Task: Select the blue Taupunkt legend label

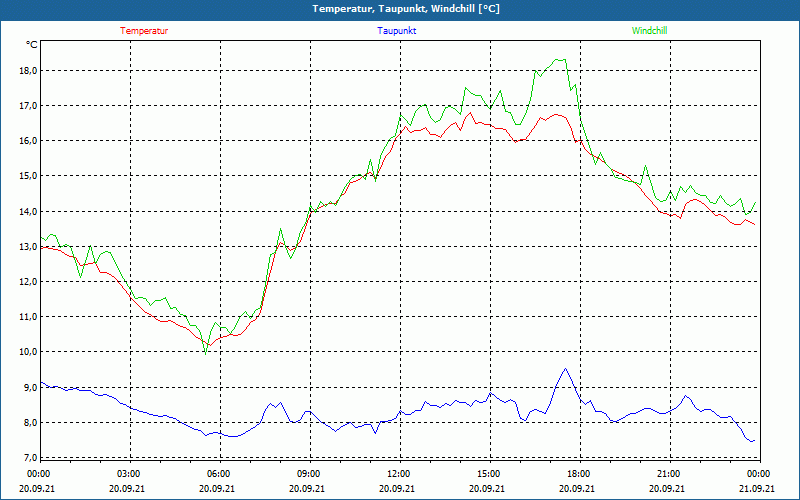Action: (x=397, y=31)
